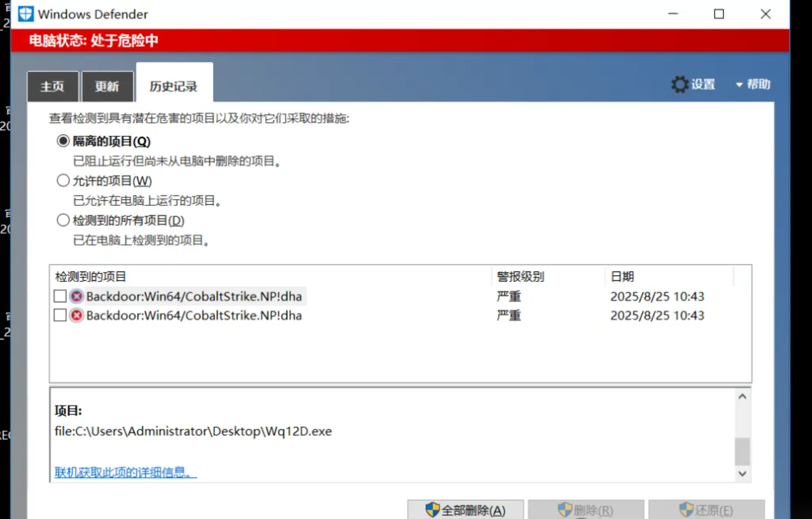This screenshot has height=519, width=812.
Task: Check the second CobaltStrike detection checkbox
Action: point(59,315)
